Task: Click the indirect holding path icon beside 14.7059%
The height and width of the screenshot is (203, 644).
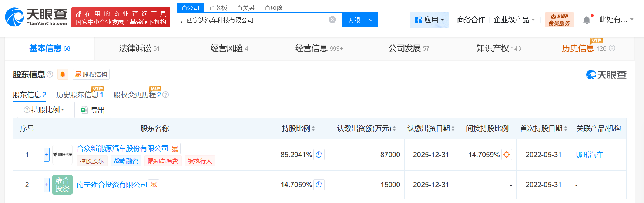Action: [507, 155]
